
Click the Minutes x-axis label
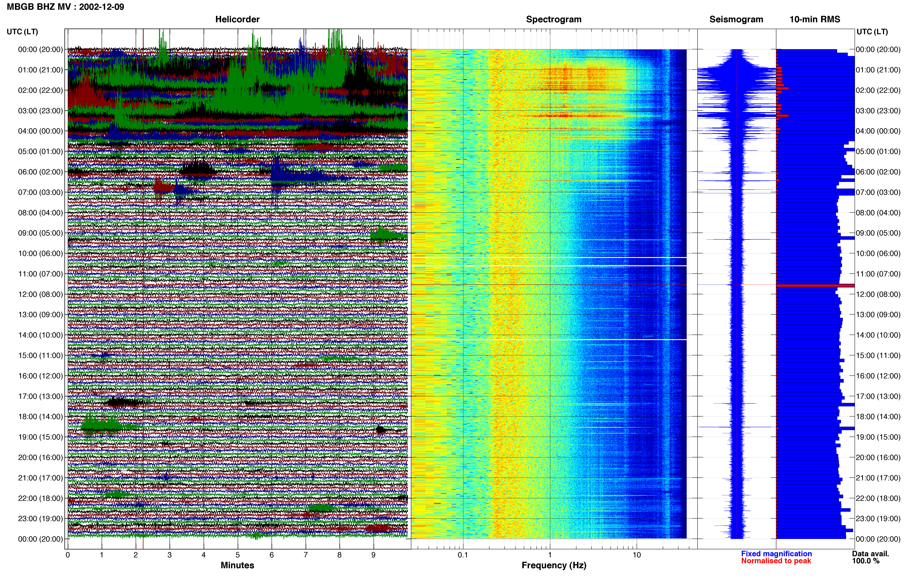click(x=237, y=565)
